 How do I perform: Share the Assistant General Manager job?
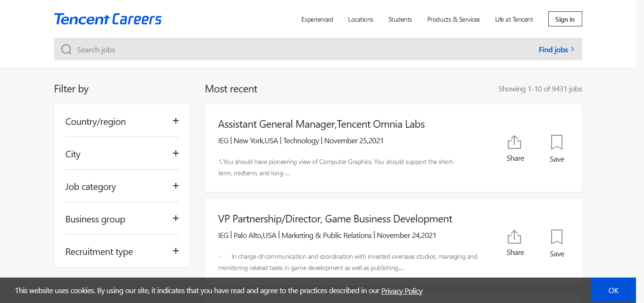[x=515, y=148]
